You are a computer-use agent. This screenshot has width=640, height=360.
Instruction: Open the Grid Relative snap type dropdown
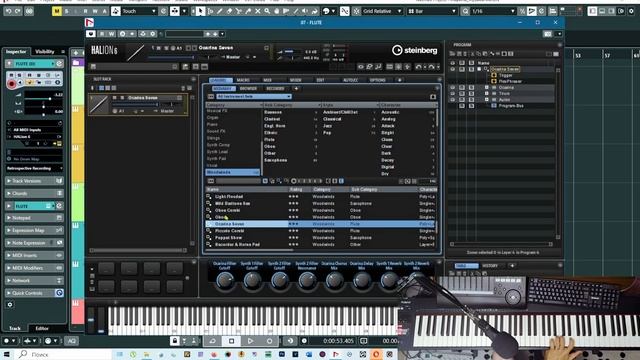coord(382,11)
